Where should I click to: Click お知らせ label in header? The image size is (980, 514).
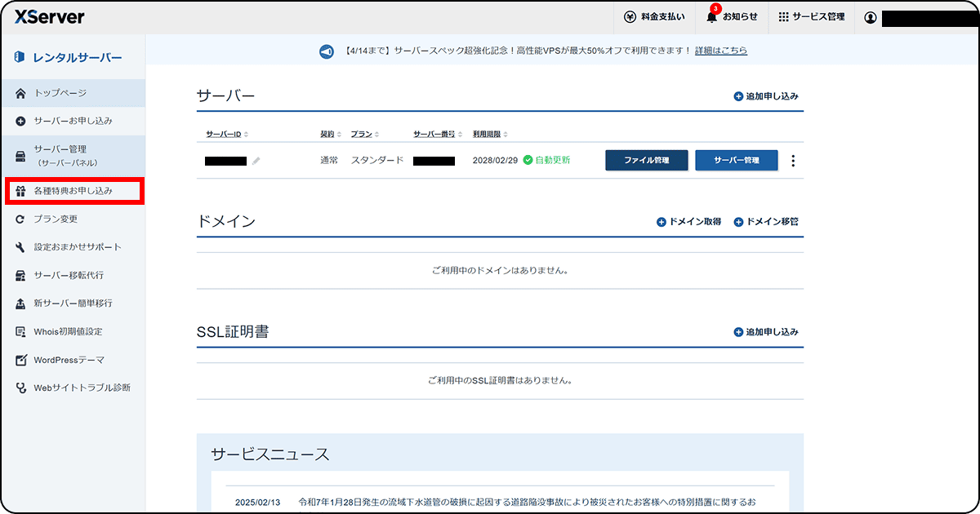[x=740, y=17]
